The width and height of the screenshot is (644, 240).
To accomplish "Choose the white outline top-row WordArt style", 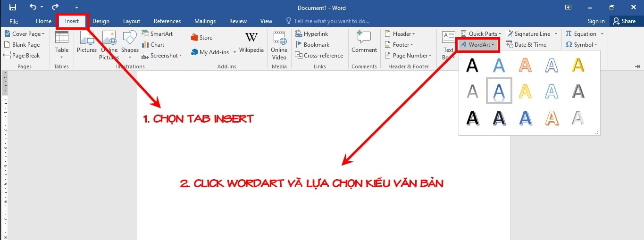I will click(x=552, y=65).
